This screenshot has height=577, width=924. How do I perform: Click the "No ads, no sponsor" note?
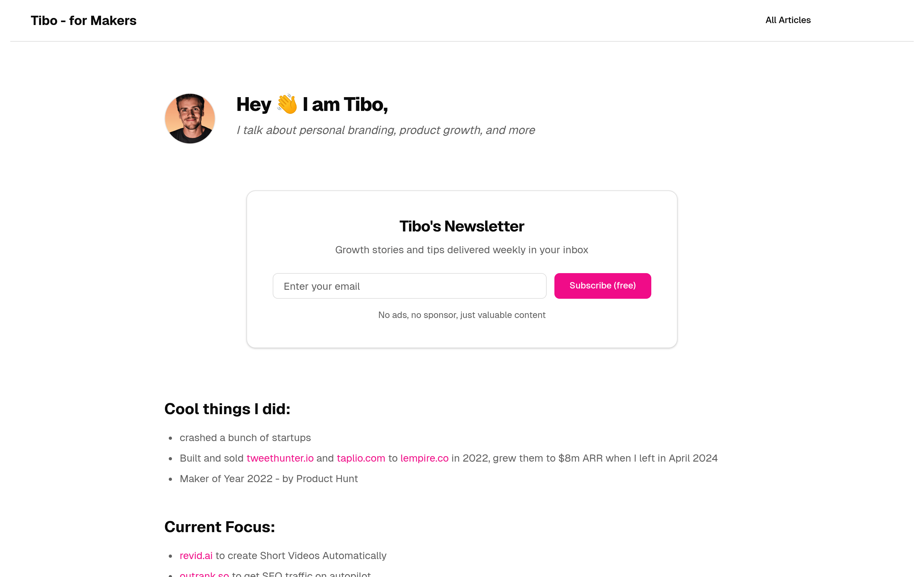[462, 315]
